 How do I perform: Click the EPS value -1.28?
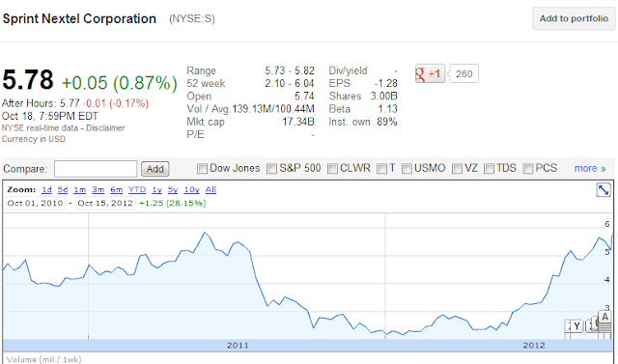(x=386, y=83)
